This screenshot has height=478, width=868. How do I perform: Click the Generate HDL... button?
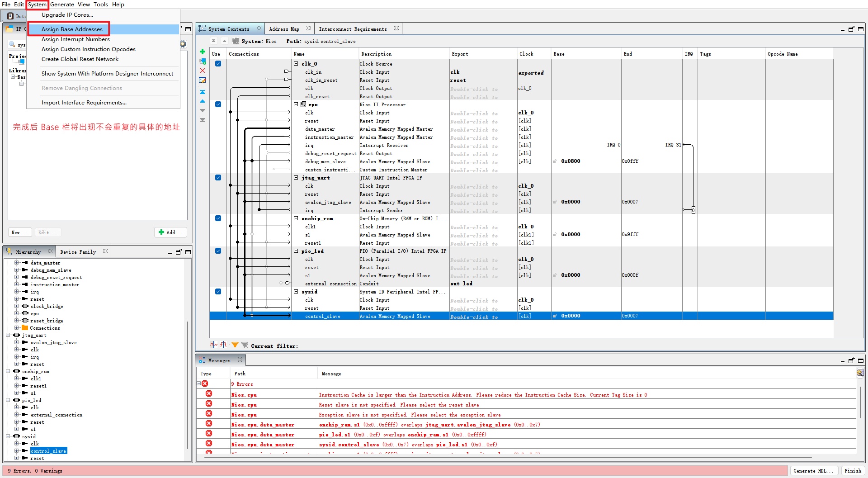813,471
